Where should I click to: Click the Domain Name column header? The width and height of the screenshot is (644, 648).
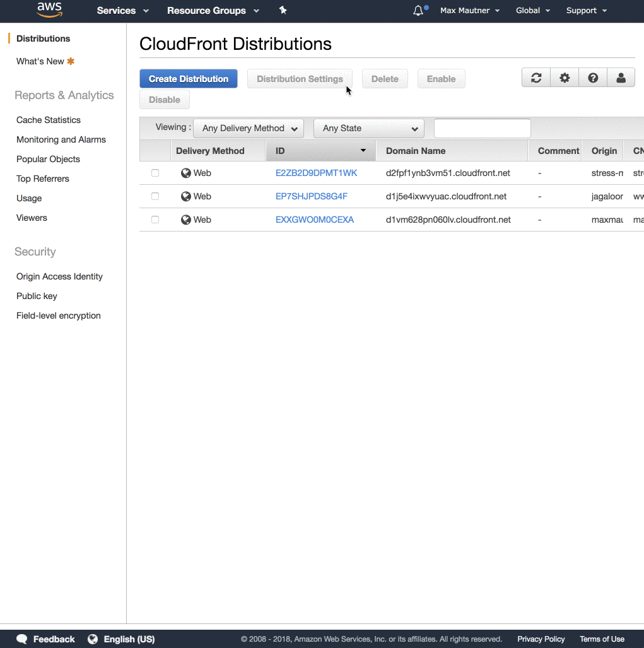tap(452, 151)
